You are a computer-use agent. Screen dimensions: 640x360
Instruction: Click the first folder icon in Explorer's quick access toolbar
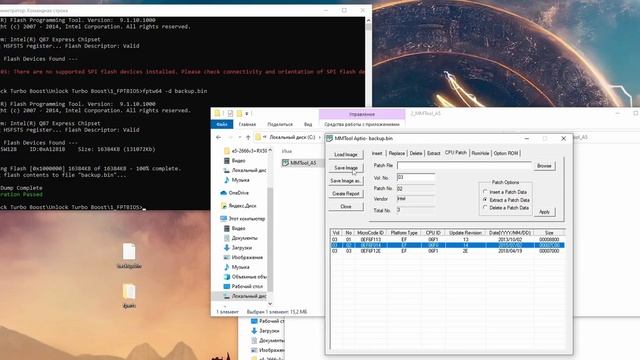point(218,113)
